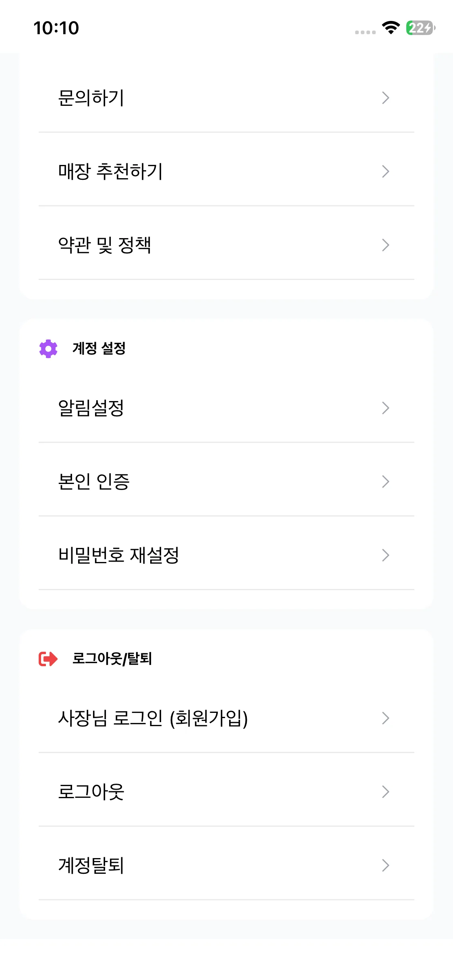Open the 매장 추천하기 menu item
The width and height of the screenshot is (453, 980).
pyautogui.click(x=110, y=171)
